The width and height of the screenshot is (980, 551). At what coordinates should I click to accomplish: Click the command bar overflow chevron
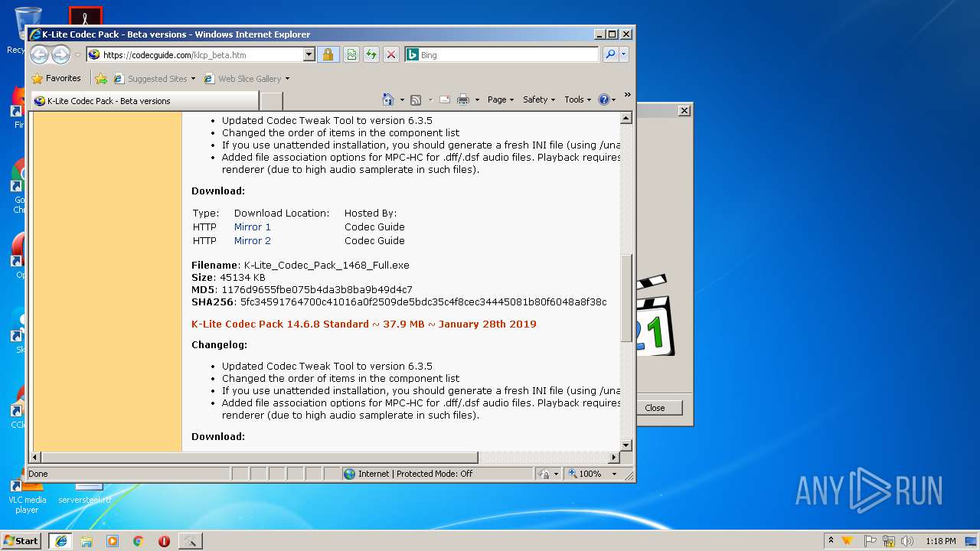coord(627,95)
